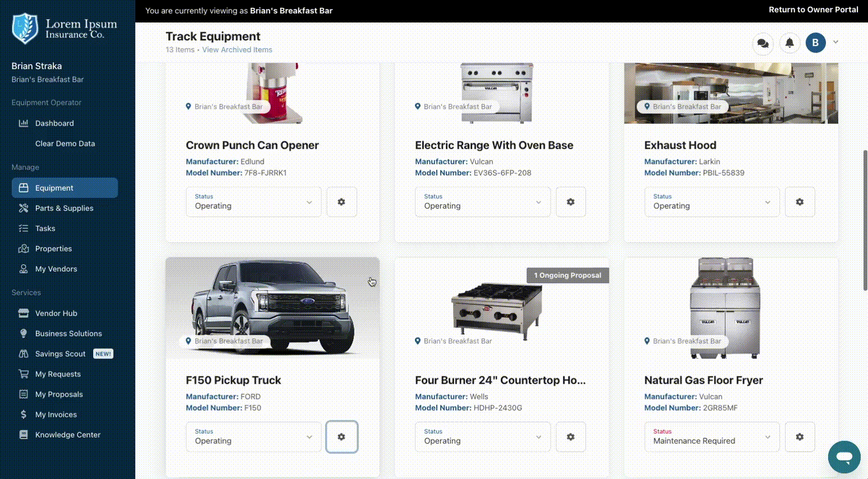Open the Equipment sidebar item
Image resolution: width=868 pixels, height=479 pixels.
click(64, 188)
